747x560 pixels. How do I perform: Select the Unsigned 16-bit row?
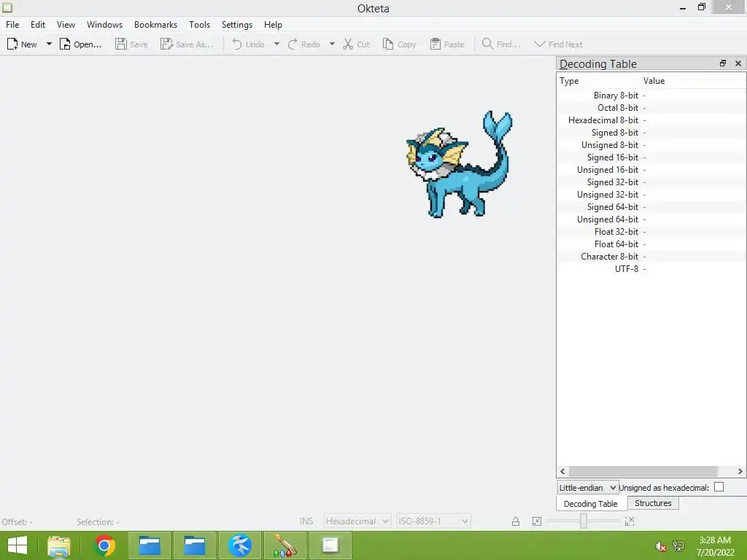pyautogui.click(x=651, y=169)
